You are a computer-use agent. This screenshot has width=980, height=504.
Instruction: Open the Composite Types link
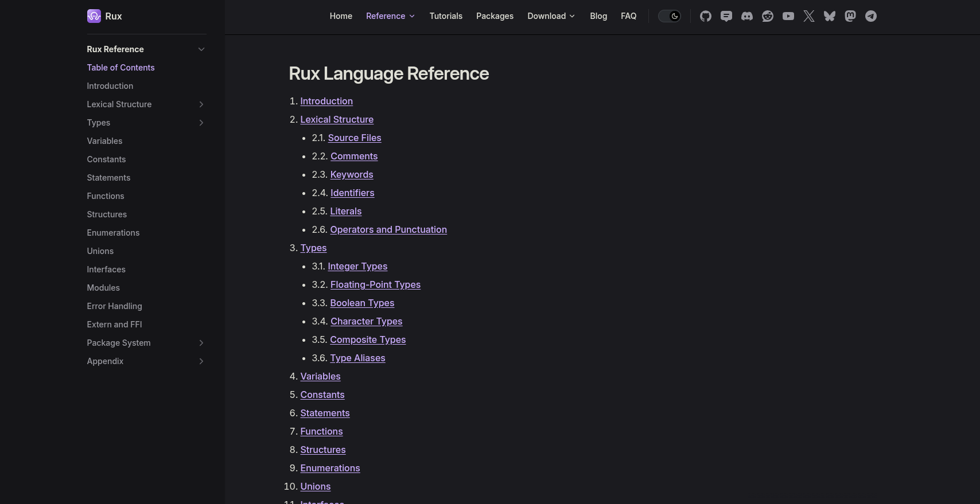[368, 339]
